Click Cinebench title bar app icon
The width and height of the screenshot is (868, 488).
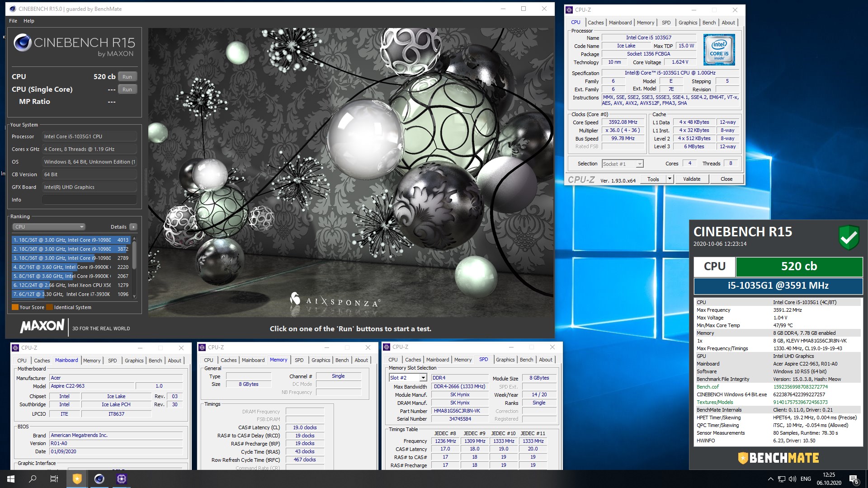(x=13, y=9)
